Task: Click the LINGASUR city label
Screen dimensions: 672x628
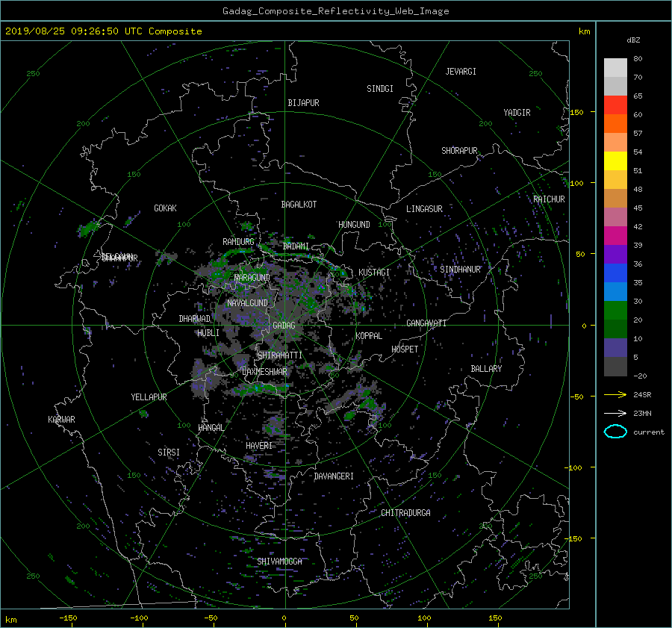Action: (424, 209)
